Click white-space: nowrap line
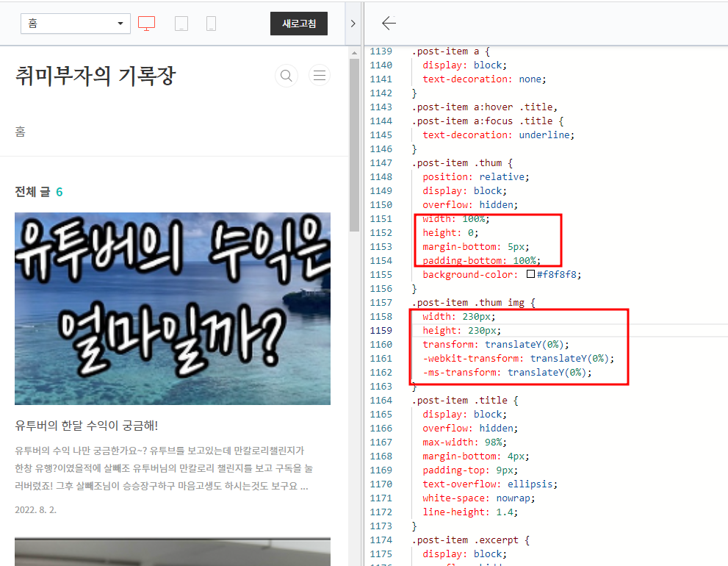 click(479, 498)
